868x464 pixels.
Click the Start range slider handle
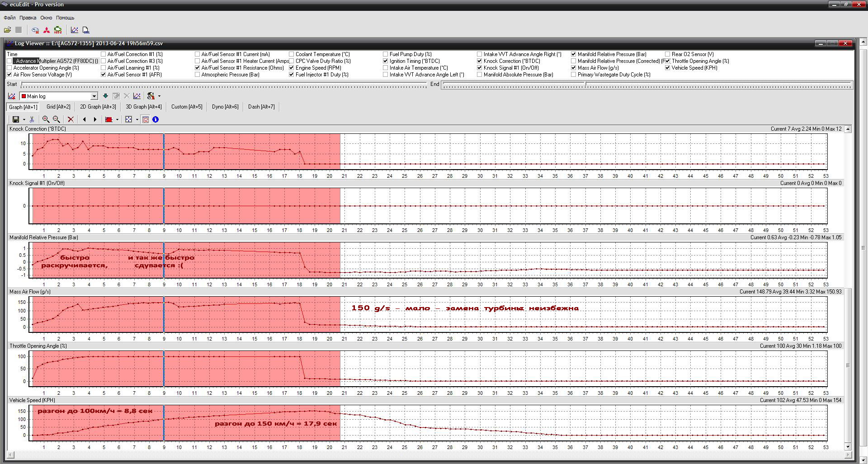[x=22, y=85]
